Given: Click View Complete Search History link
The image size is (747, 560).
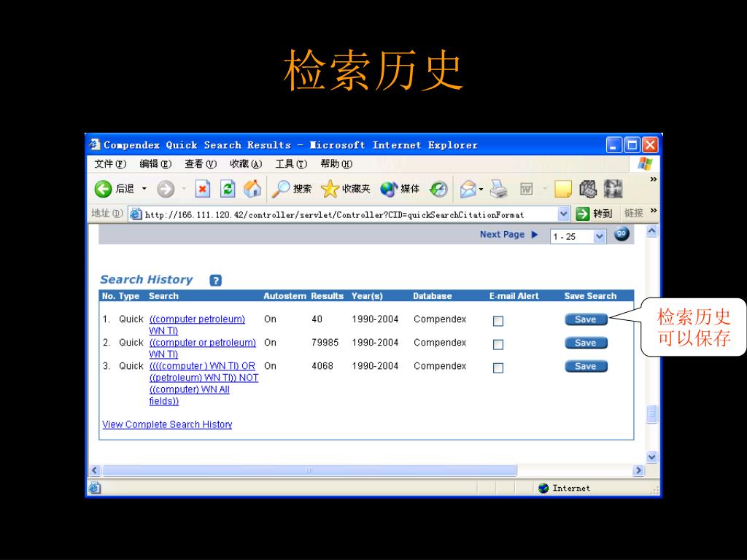Looking at the screenshot, I should click(x=167, y=424).
